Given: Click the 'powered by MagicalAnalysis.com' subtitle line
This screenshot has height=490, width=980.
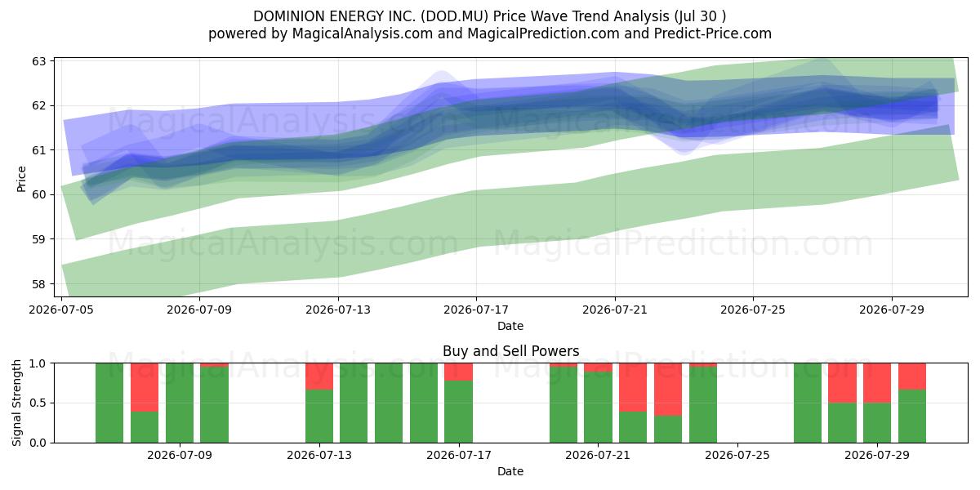Looking at the screenshot, I should [490, 33].
